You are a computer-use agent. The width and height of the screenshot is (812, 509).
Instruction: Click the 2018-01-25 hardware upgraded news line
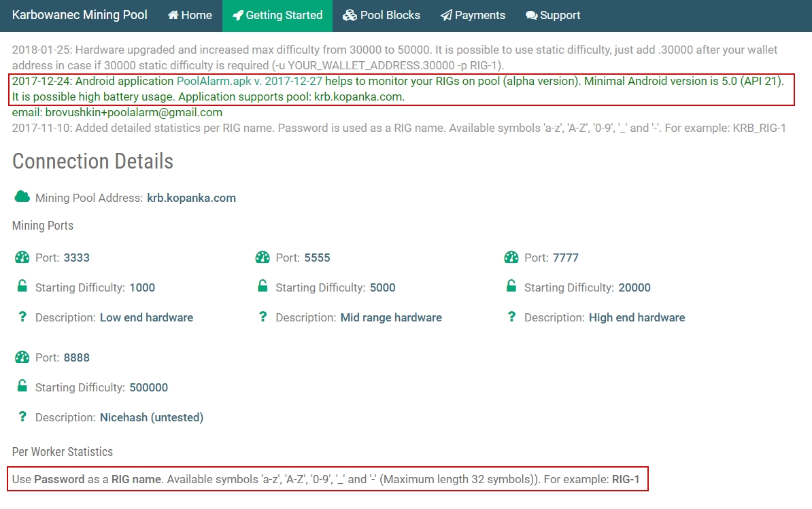(394, 57)
